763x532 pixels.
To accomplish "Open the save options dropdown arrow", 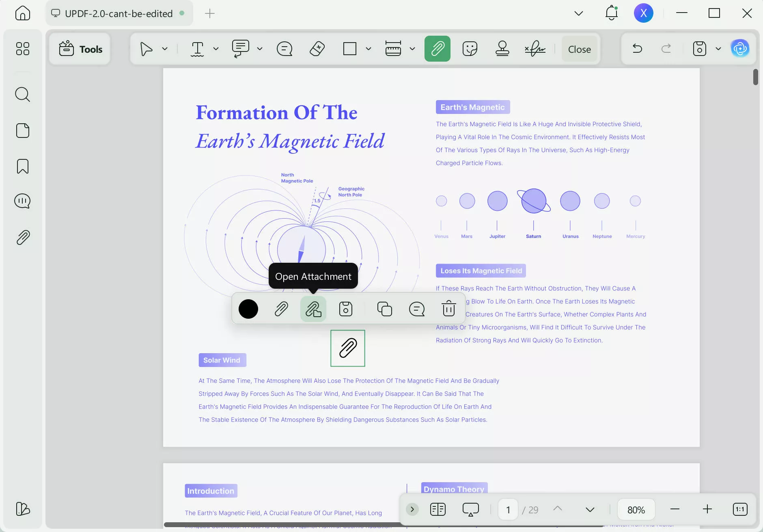I will point(718,49).
